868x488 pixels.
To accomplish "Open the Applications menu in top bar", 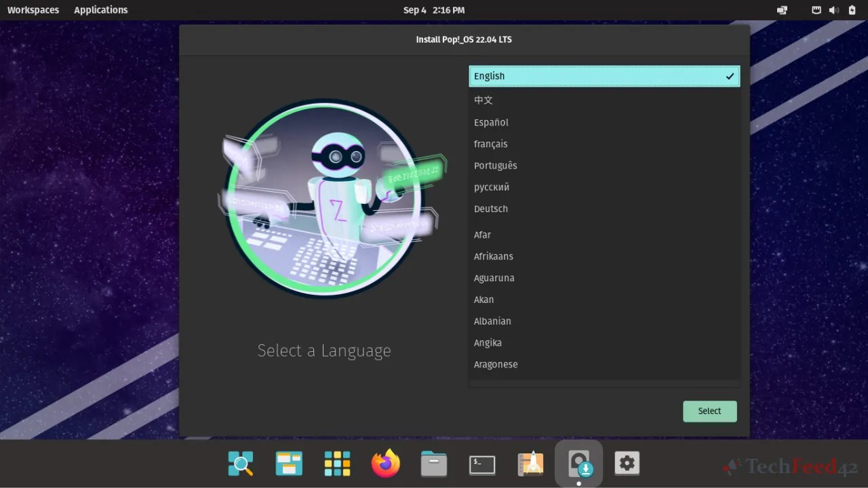I will 100,10.
